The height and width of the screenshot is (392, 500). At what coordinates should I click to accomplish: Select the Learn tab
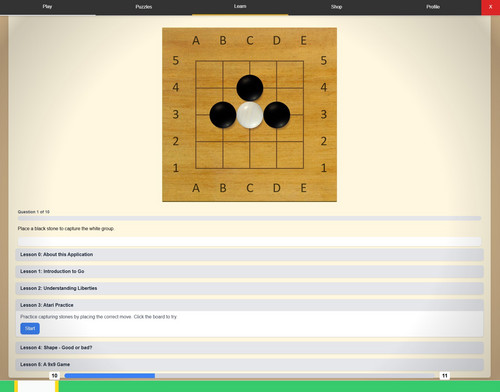pyautogui.click(x=240, y=7)
